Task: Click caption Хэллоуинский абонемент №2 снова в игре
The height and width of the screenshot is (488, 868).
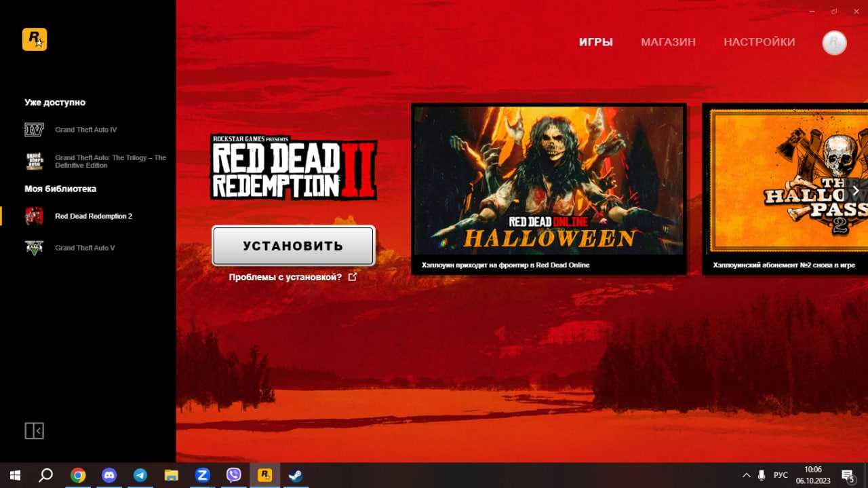Action: click(x=784, y=265)
